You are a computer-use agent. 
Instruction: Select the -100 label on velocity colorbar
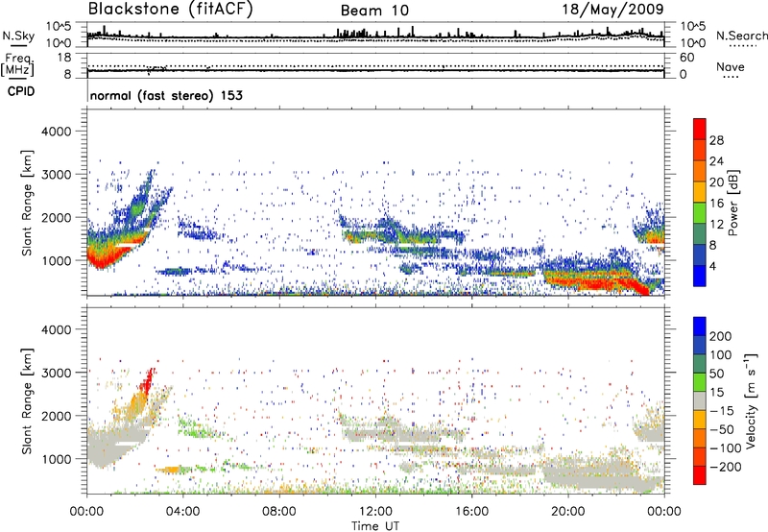click(x=726, y=448)
